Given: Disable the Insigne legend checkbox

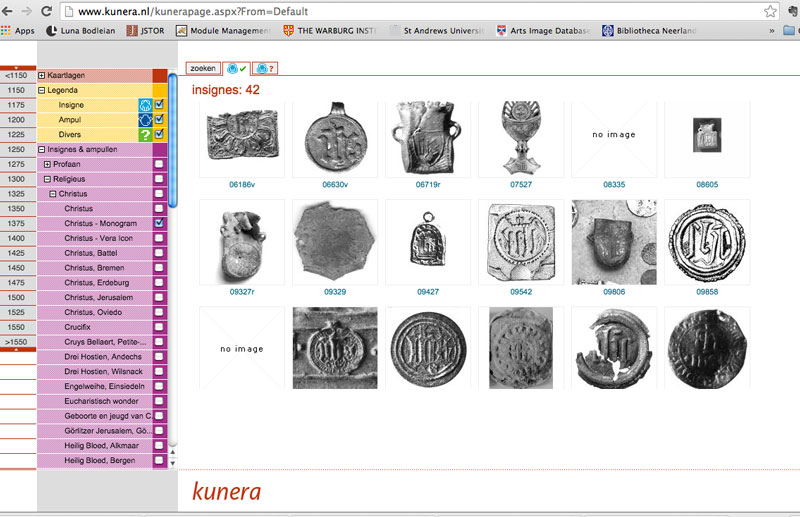Looking at the screenshot, I should (159, 105).
